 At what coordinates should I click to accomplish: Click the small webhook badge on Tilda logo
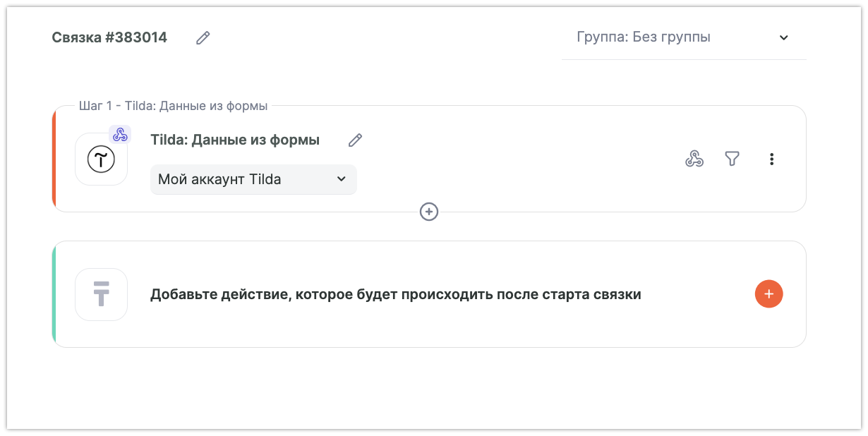[120, 135]
